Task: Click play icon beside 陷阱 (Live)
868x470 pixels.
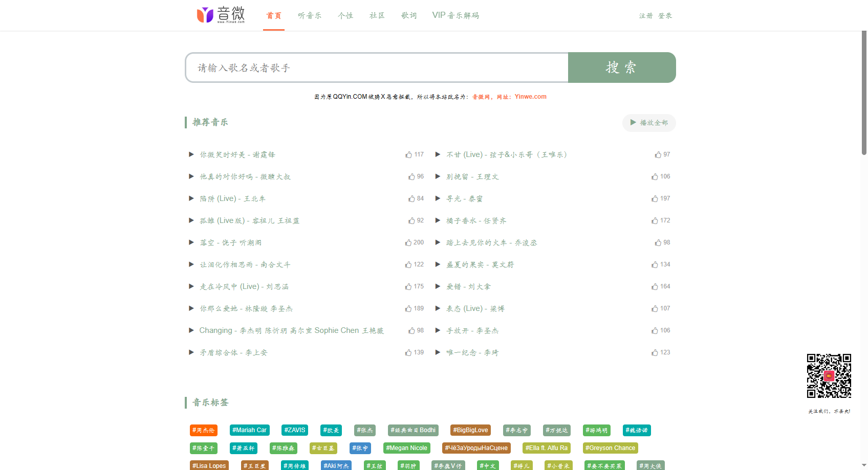Action: coord(191,198)
